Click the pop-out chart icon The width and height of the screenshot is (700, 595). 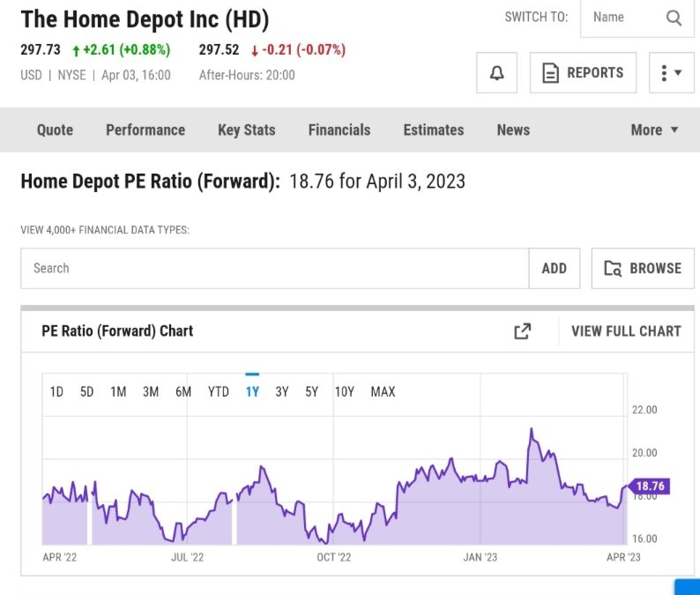(522, 331)
